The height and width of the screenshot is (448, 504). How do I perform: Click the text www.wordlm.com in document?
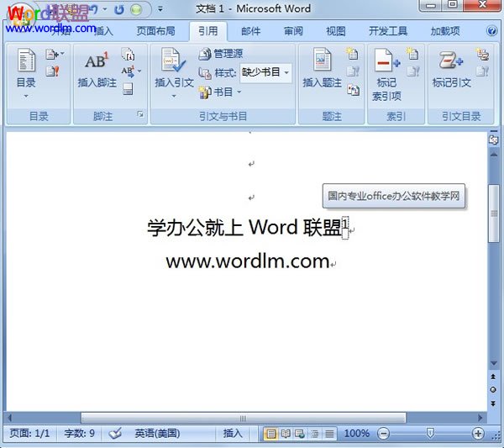(248, 261)
